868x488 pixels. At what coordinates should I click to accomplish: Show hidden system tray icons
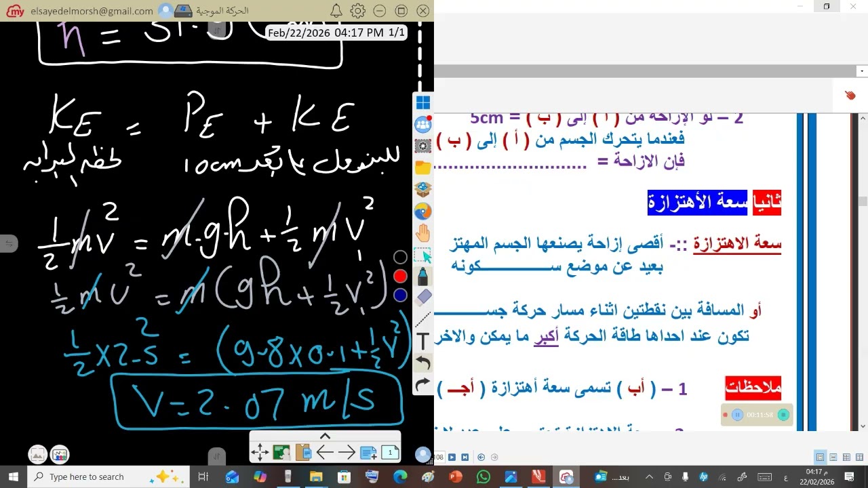[x=649, y=477]
